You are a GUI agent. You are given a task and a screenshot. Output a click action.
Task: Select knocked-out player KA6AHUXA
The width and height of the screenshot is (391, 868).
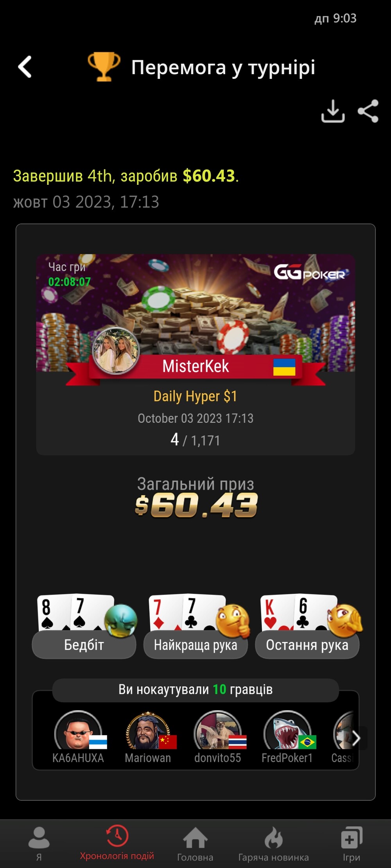[78, 737]
